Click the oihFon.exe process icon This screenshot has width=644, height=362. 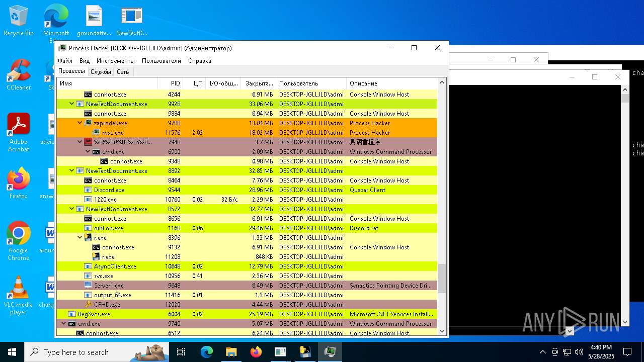click(88, 228)
